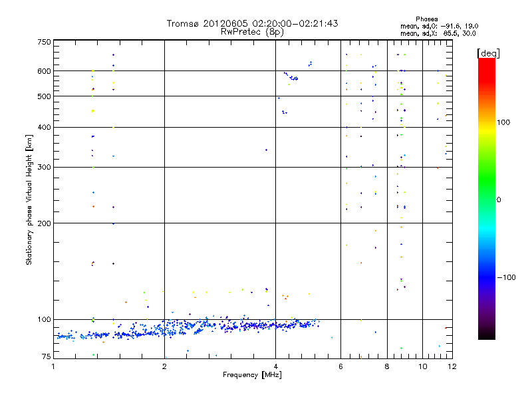The width and height of the screenshot is (532, 399).
Task: Click the x-axis tick label '8'
Action: 387,366
